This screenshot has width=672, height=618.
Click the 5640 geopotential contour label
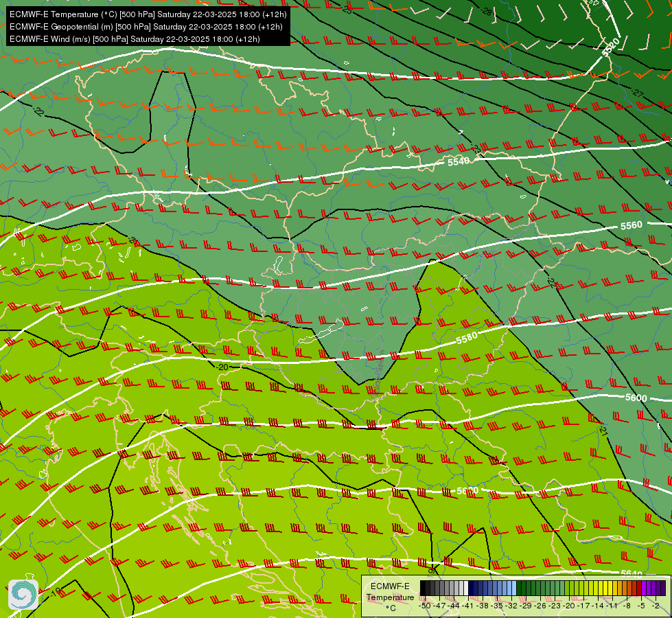point(632,573)
